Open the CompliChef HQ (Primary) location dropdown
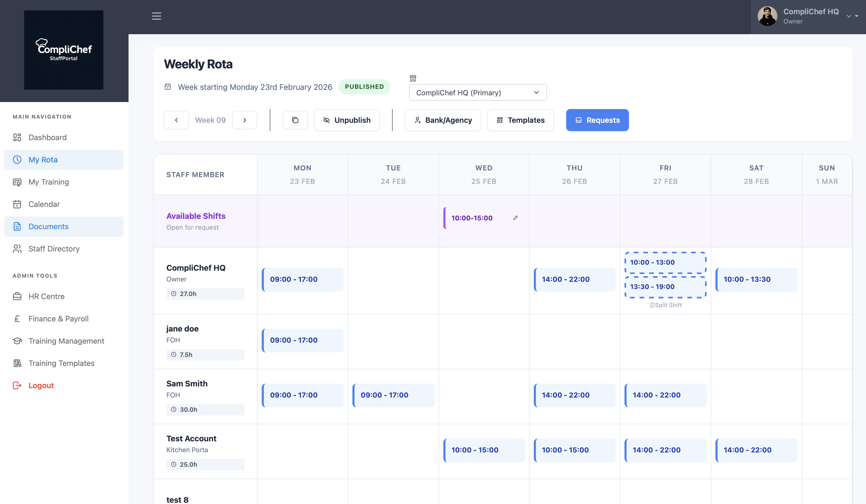Viewport: 866px width, 504px height. 477,92
